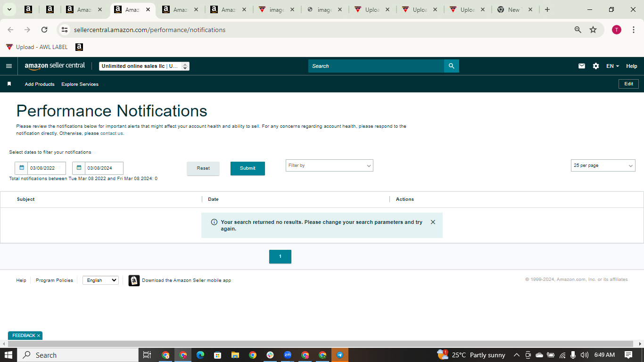Open the Windows notification center

628,355
